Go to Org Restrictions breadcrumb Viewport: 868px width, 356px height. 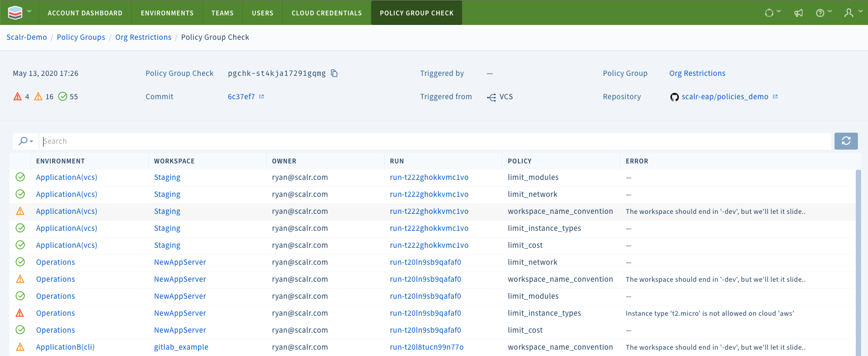(x=143, y=37)
